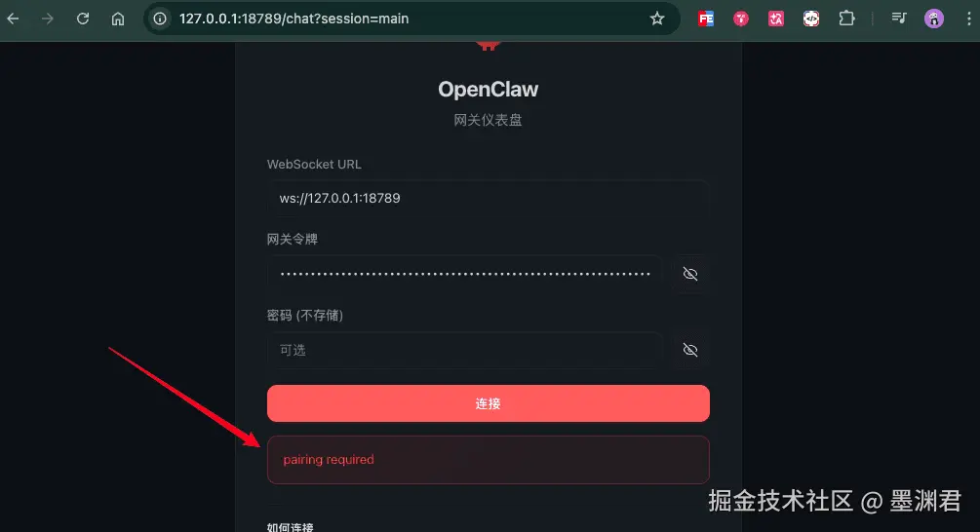The height and width of the screenshot is (532, 980).
Task: Go back using the browser back arrow
Action: 13,19
